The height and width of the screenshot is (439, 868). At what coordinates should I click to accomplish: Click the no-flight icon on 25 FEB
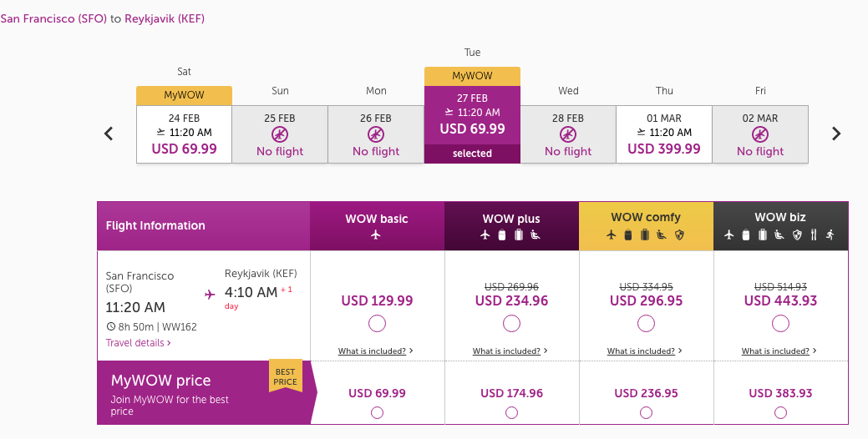tap(280, 134)
